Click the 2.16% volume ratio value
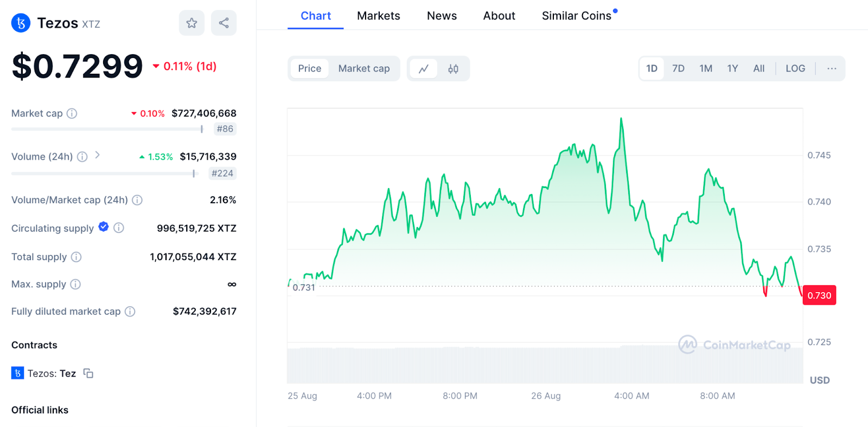Screen dimensions: 868x427 point(223,200)
